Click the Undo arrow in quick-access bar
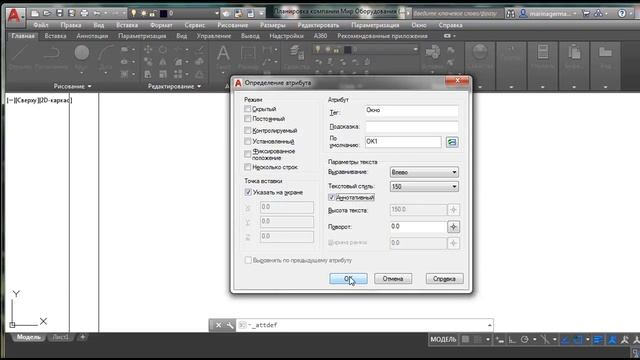The width and height of the screenshot is (640, 360). [x=97, y=13]
